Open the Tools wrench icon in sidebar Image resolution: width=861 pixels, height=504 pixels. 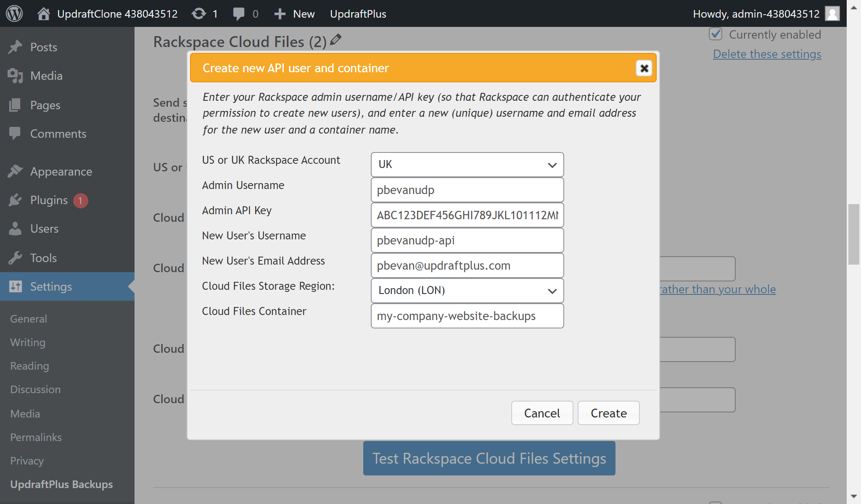click(x=16, y=257)
